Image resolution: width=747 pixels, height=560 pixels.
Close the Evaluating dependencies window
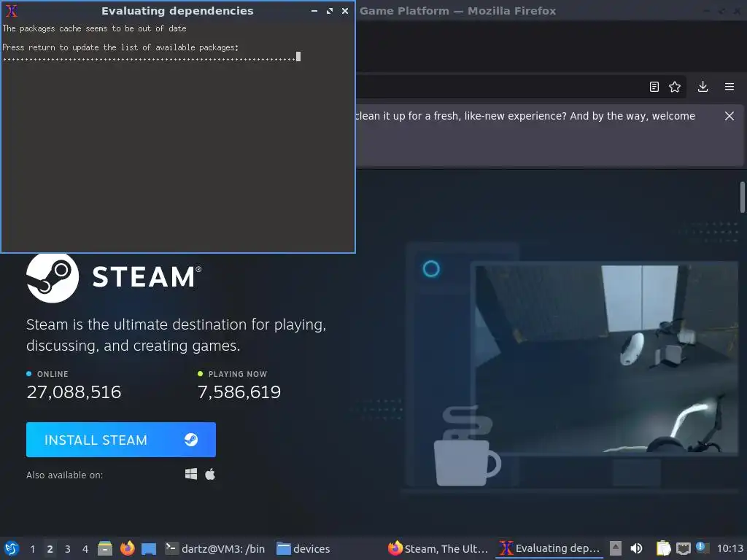[345, 11]
